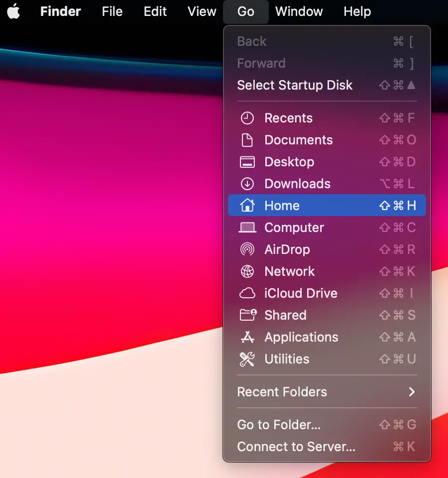Image resolution: width=448 pixels, height=478 pixels.
Task: Open the Finder menu
Action: coord(60,11)
